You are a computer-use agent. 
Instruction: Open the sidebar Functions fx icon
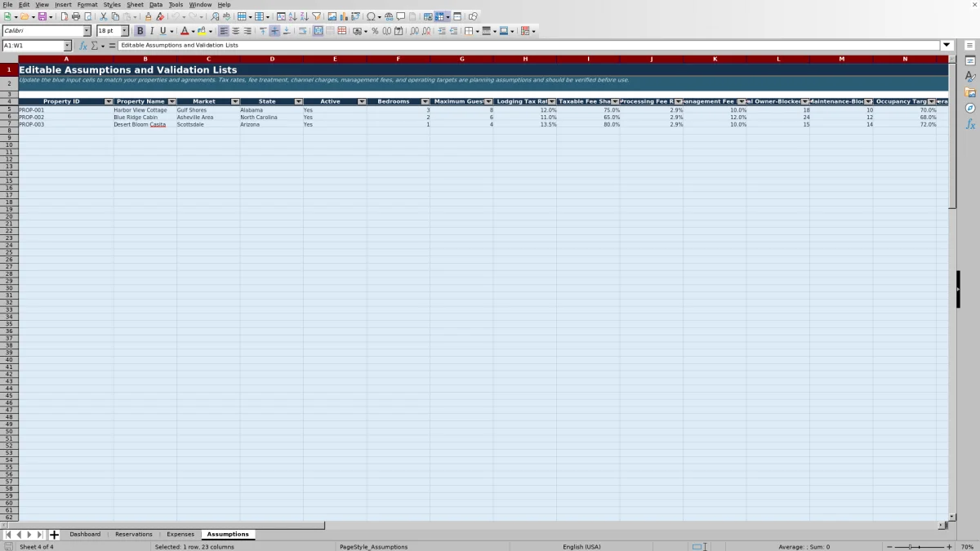click(x=970, y=124)
